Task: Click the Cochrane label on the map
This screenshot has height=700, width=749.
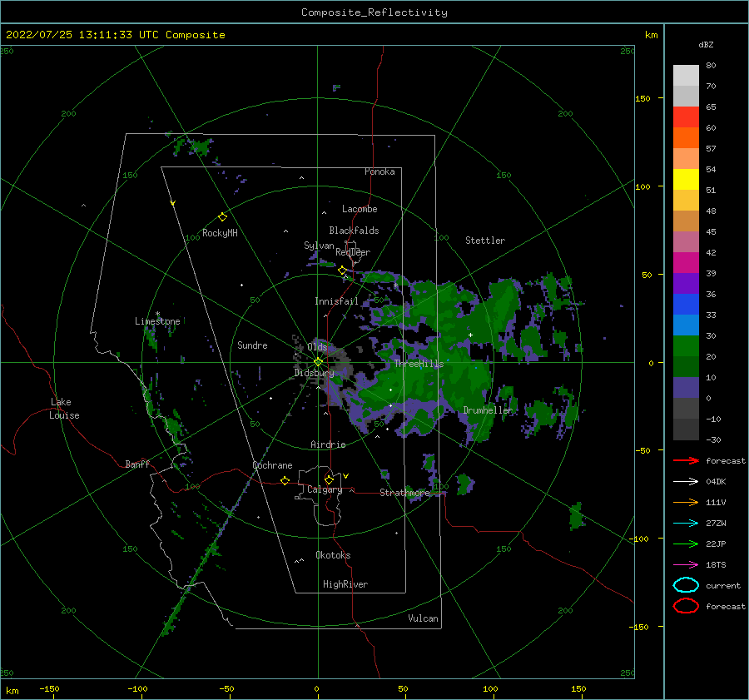Action: pyautogui.click(x=272, y=465)
